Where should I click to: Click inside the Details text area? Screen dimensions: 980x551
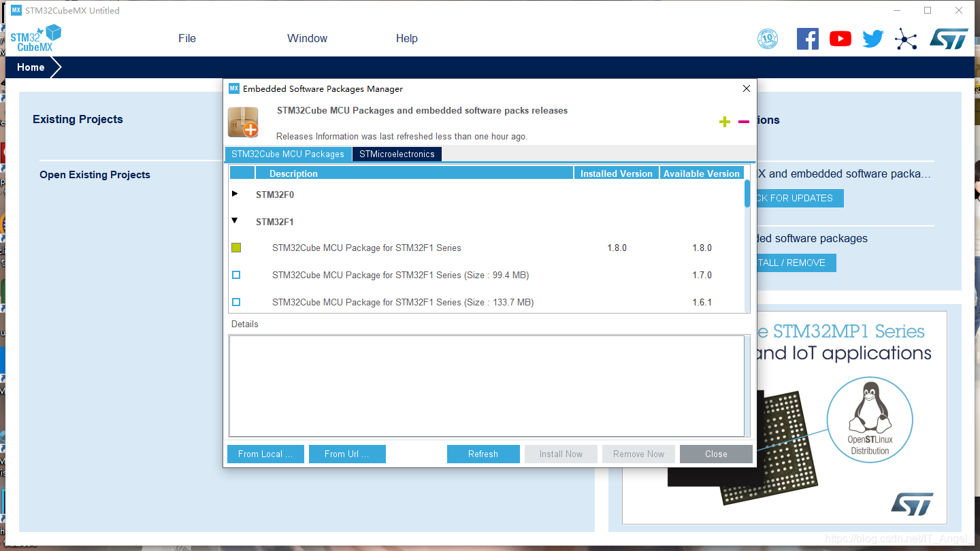tap(487, 386)
